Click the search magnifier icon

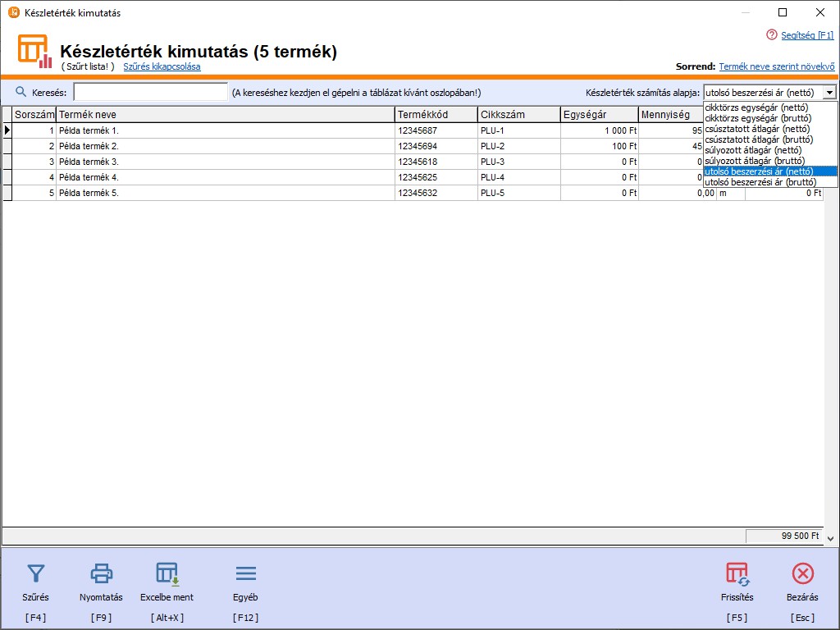[21, 92]
